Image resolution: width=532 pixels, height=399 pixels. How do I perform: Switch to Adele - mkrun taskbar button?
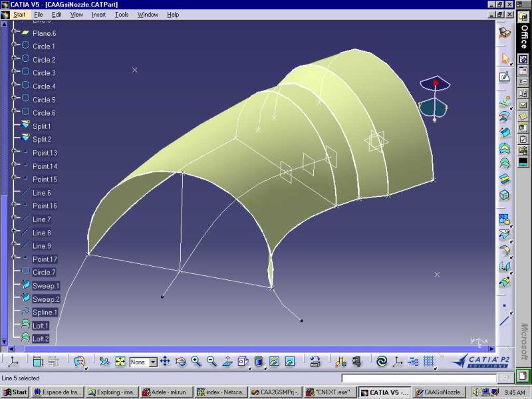pyautogui.click(x=166, y=392)
